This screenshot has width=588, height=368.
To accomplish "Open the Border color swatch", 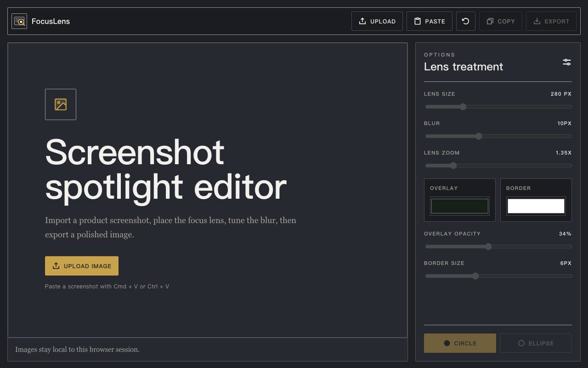I will click(x=536, y=206).
